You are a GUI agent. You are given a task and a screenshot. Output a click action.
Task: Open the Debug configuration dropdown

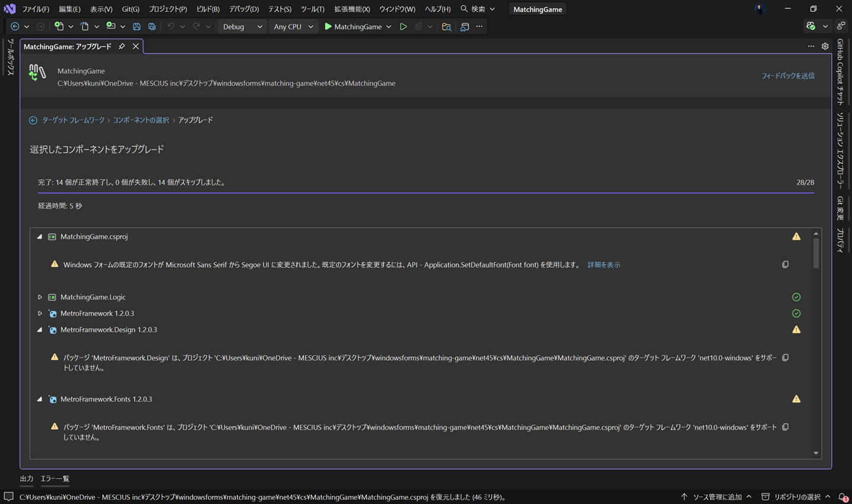point(242,27)
